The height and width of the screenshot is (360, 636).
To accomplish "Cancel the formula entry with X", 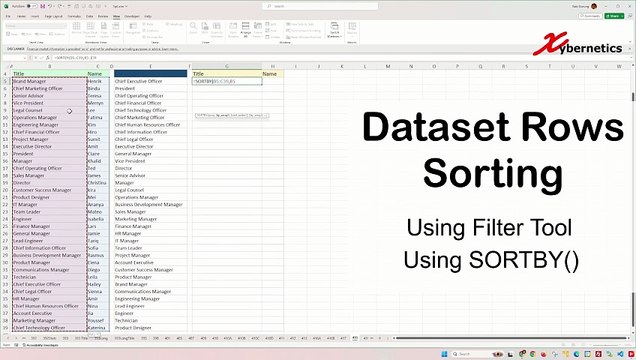I will 36,58.
